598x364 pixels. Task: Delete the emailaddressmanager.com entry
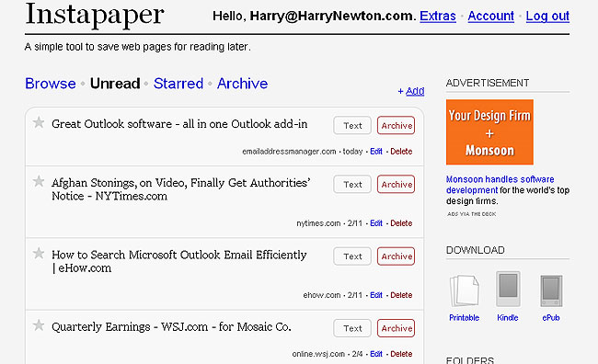coord(401,152)
